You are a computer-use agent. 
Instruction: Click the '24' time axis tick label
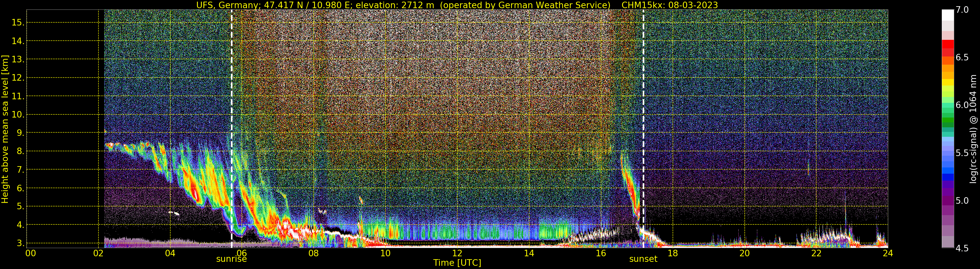tap(888, 253)
